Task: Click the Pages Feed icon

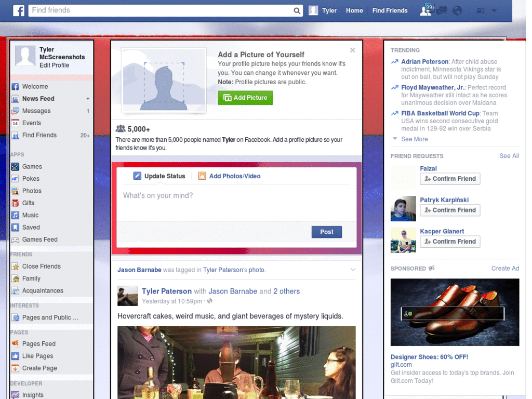Action: 15,344
